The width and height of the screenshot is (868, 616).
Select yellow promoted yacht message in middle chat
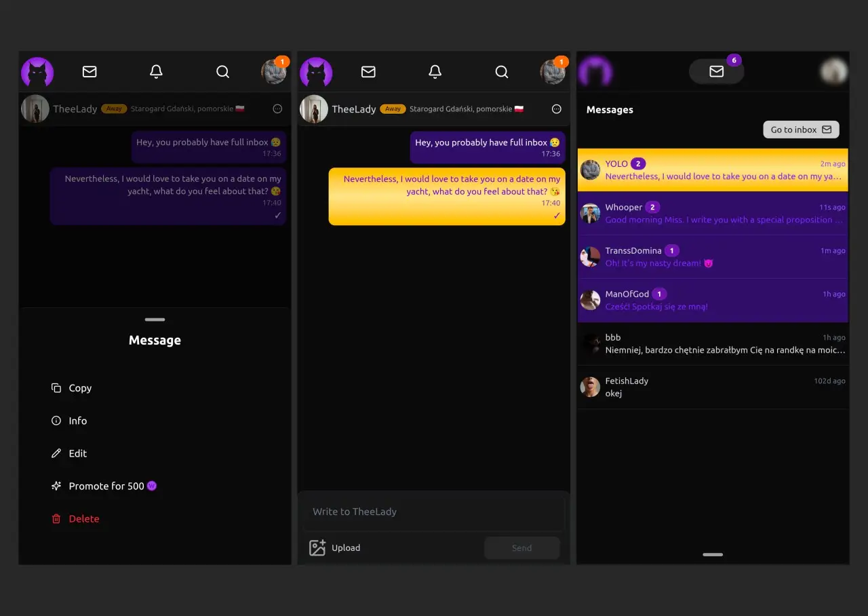pyautogui.click(x=447, y=196)
